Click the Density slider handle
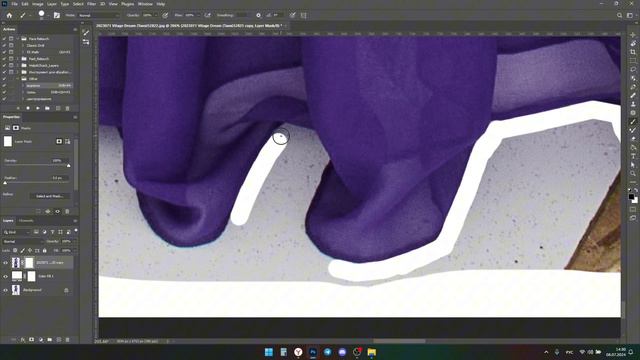 [x=69, y=165]
